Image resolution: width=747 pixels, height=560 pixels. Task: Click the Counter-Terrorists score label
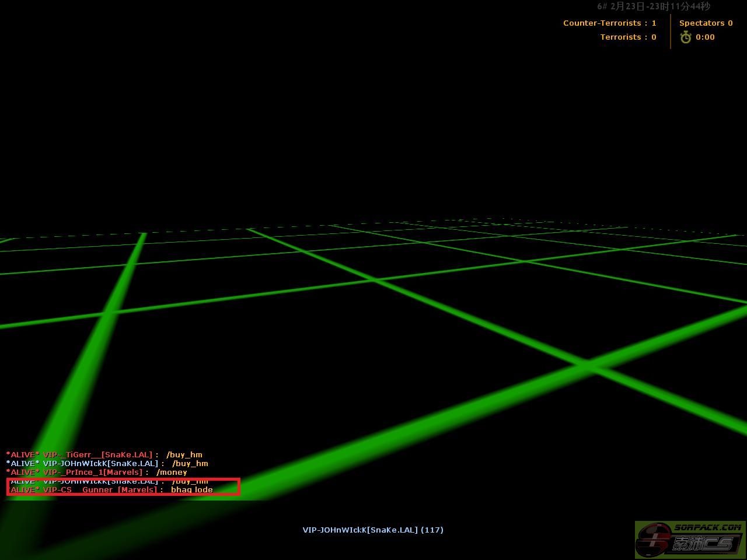[x=609, y=23]
